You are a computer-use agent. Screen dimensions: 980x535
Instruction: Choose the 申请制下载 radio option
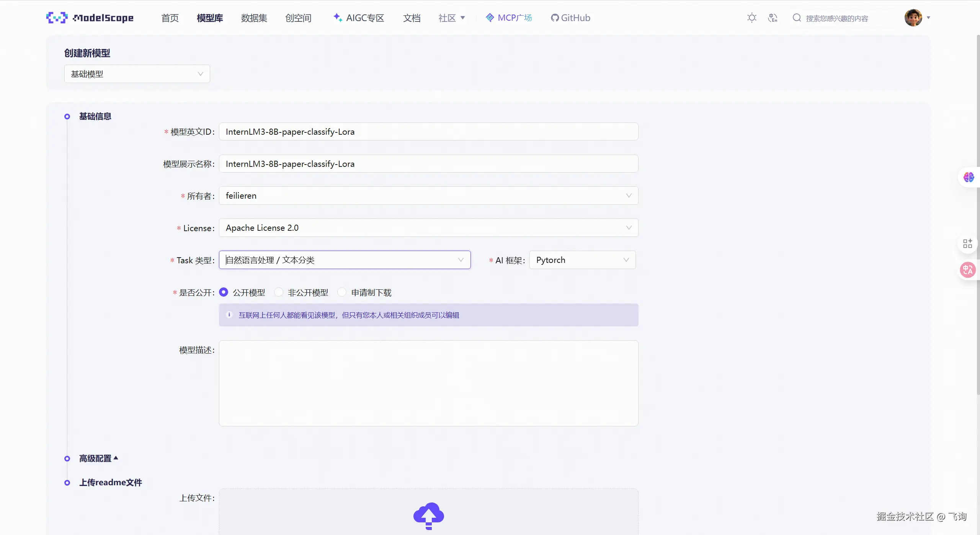342,292
